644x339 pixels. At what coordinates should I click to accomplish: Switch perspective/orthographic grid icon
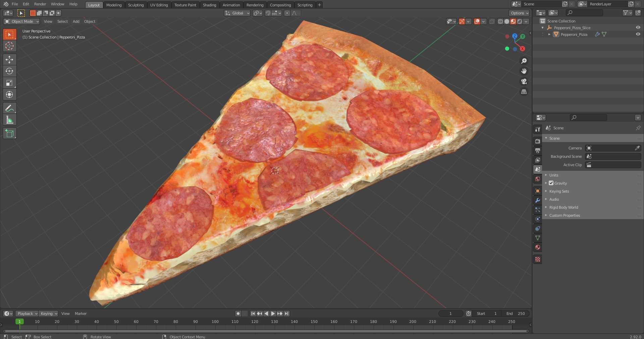click(524, 91)
